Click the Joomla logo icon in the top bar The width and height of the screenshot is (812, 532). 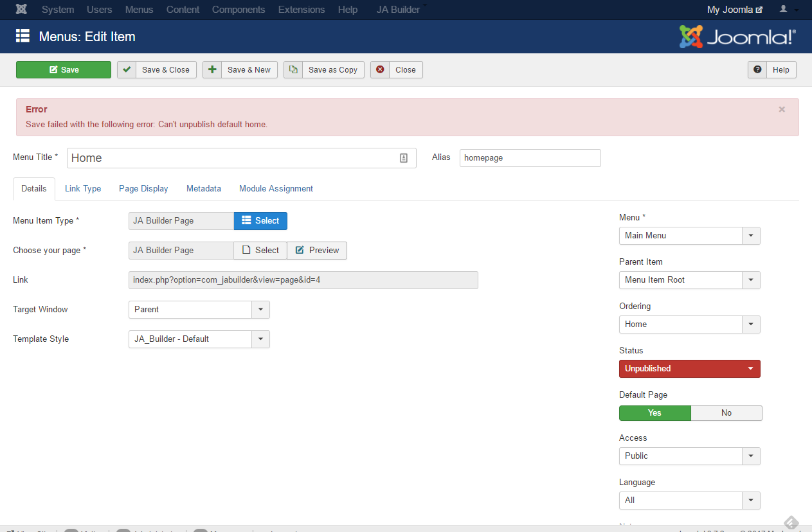click(x=21, y=10)
